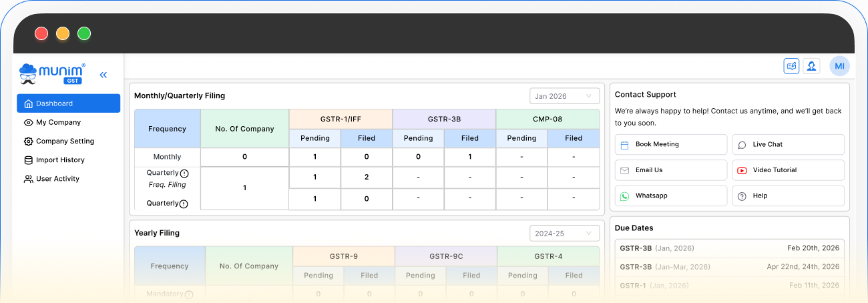Screen dimensions: 868x303
Task: Click the Help button
Action: pyautogui.click(x=789, y=196)
